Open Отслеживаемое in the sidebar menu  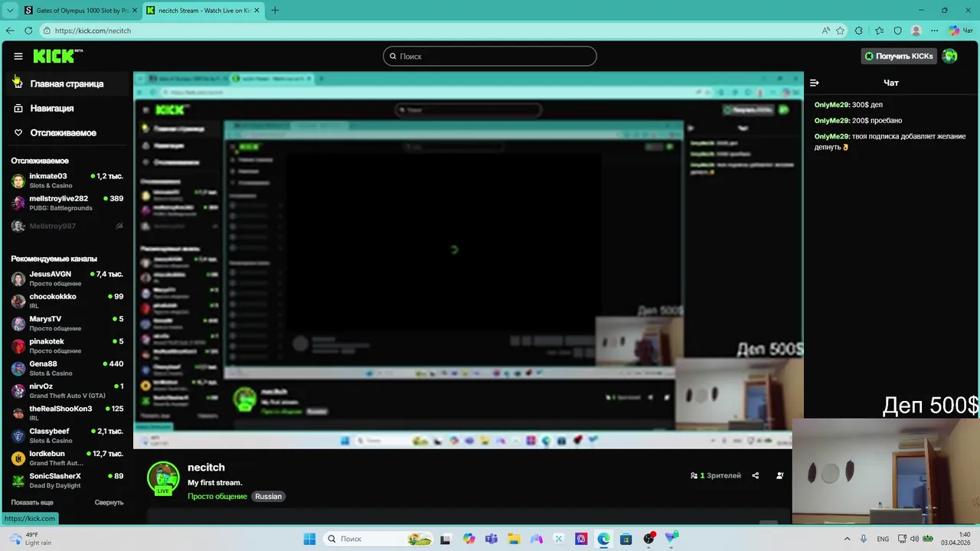coord(64,132)
